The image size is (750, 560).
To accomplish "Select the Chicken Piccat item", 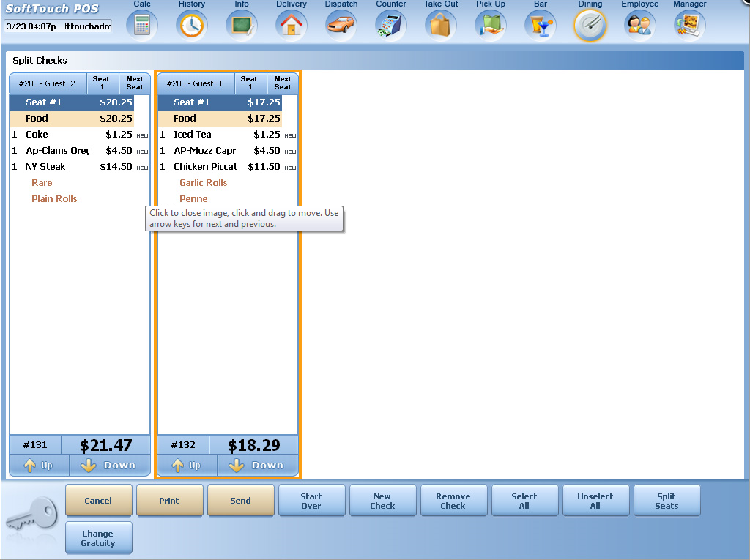I will 227,167.
